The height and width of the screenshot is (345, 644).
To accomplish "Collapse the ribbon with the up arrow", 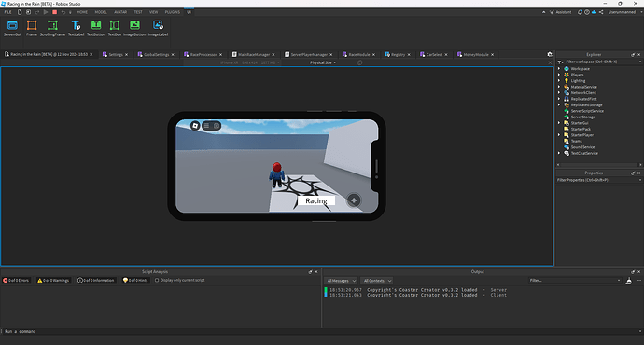I will (544, 12).
